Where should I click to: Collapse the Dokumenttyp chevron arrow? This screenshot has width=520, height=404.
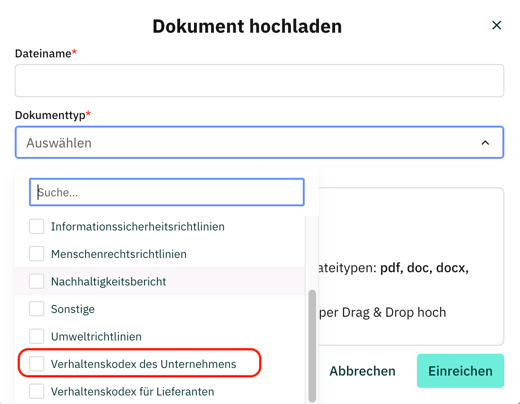click(485, 143)
